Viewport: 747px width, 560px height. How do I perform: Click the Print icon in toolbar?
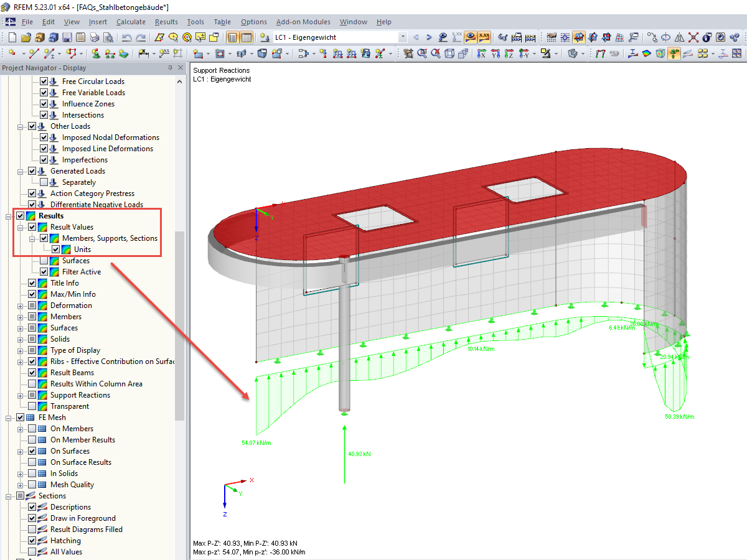(94, 37)
